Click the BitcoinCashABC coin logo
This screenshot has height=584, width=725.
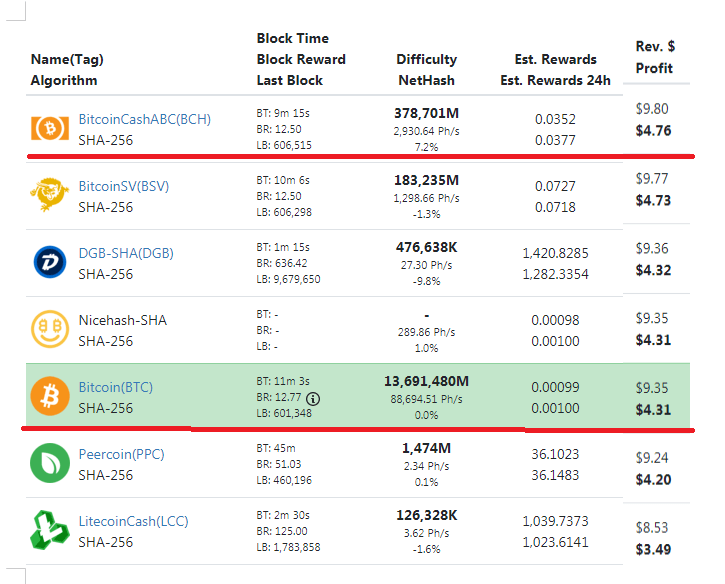point(48,129)
